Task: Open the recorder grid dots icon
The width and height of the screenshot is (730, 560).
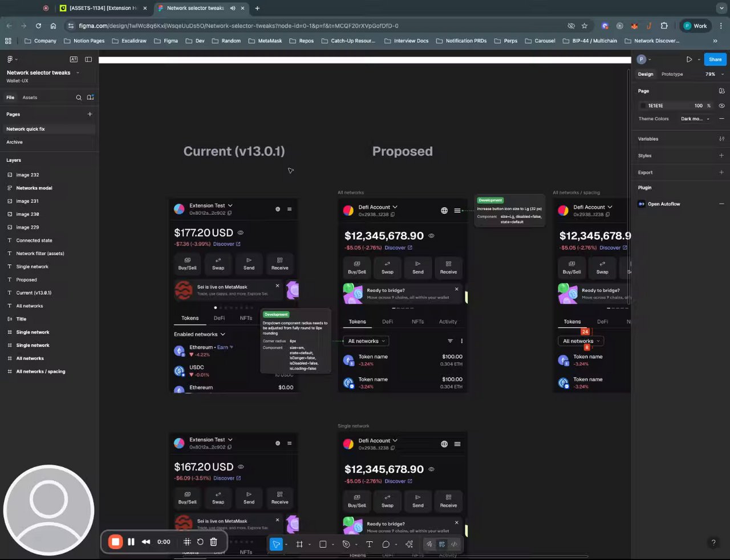Action: [x=187, y=542]
